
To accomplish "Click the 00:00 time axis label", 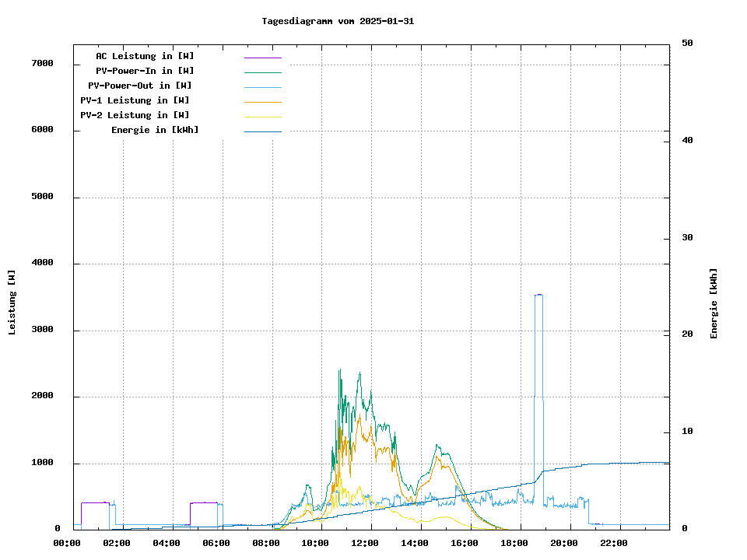I will (67, 543).
